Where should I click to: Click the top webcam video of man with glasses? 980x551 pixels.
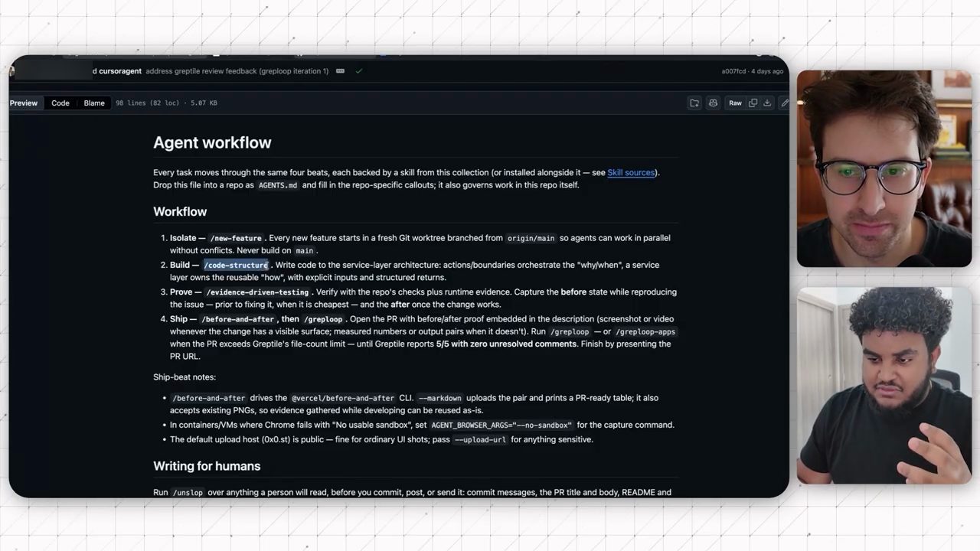coord(884,169)
